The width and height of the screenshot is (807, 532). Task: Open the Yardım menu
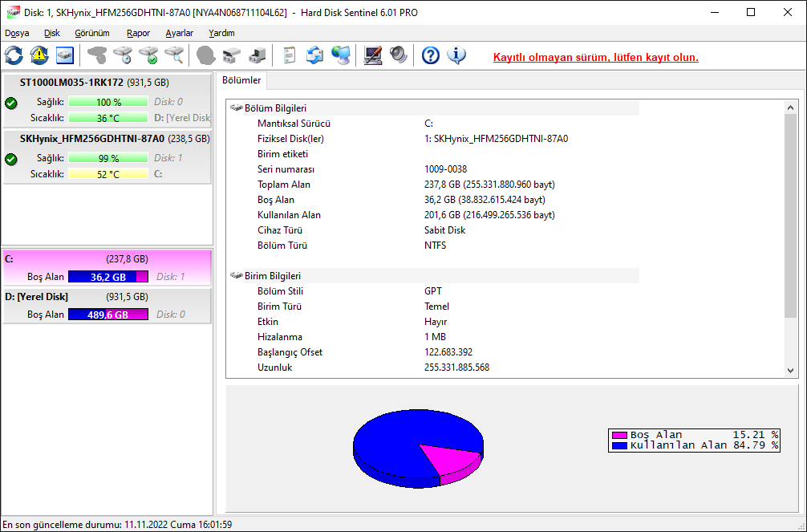coord(222,33)
